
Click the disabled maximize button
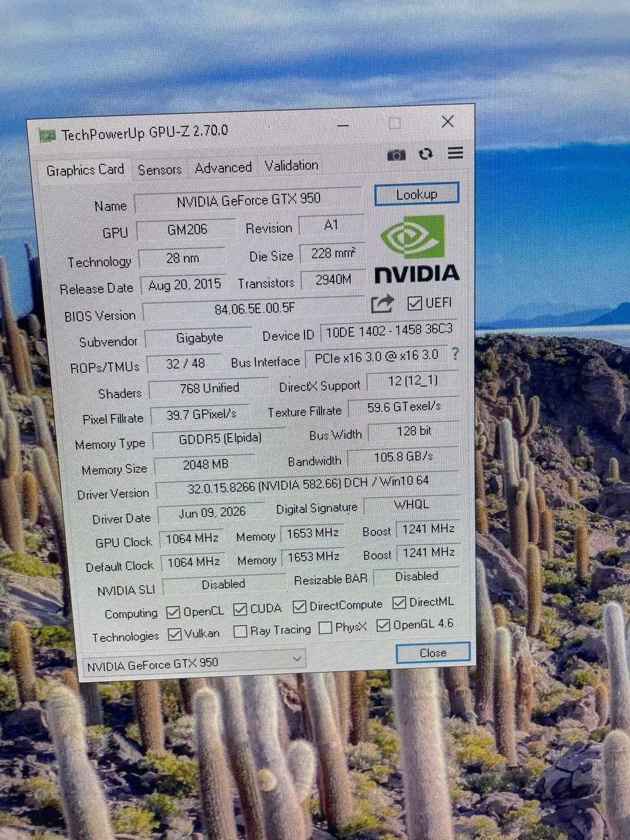[394, 123]
